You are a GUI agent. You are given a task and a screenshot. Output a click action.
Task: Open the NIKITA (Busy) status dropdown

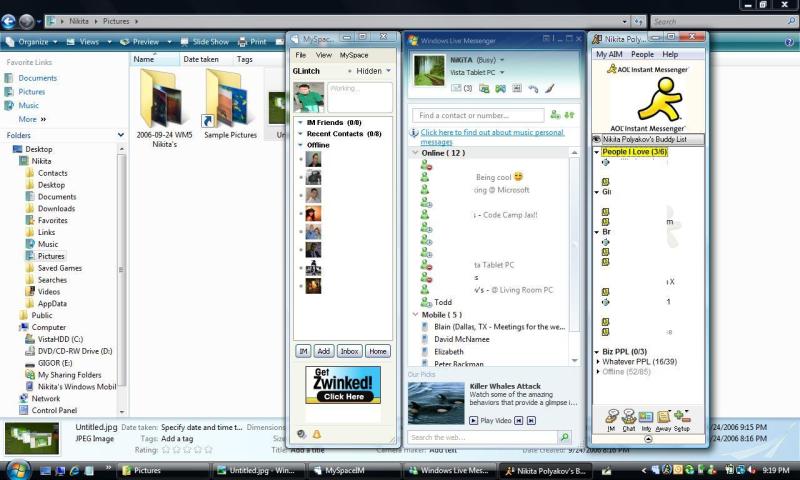pyautogui.click(x=502, y=60)
